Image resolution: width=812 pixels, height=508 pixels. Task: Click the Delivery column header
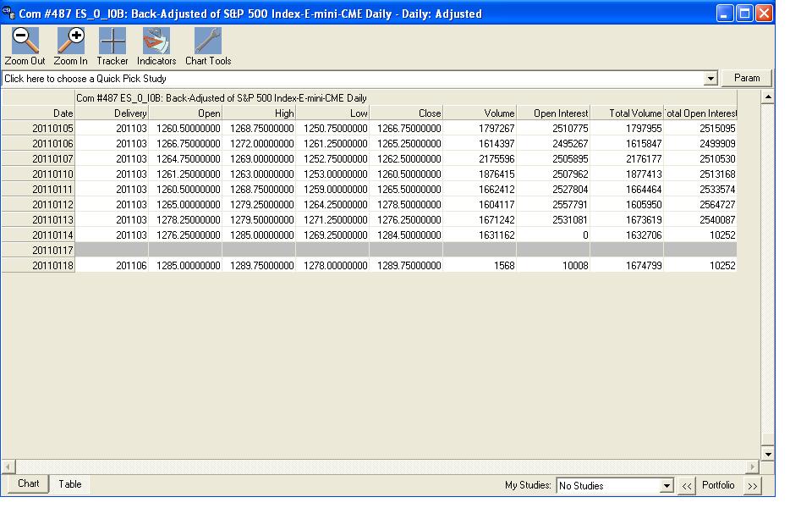point(112,113)
